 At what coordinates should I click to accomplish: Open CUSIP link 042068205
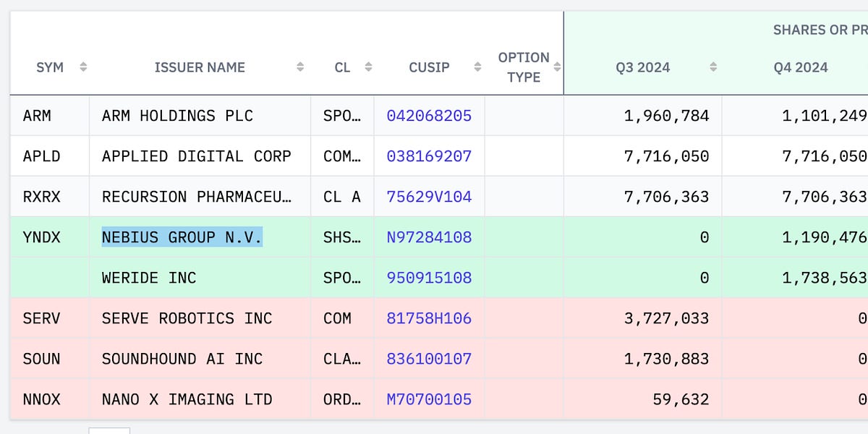429,116
